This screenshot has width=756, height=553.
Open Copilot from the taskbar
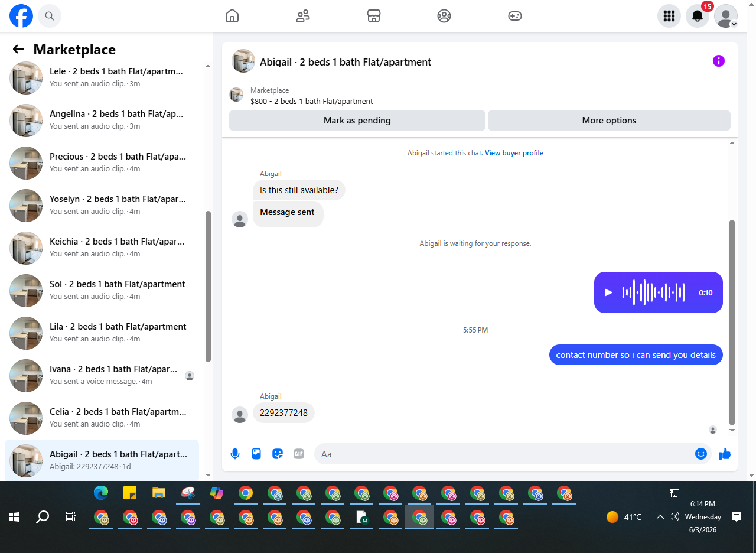click(x=217, y=493)
